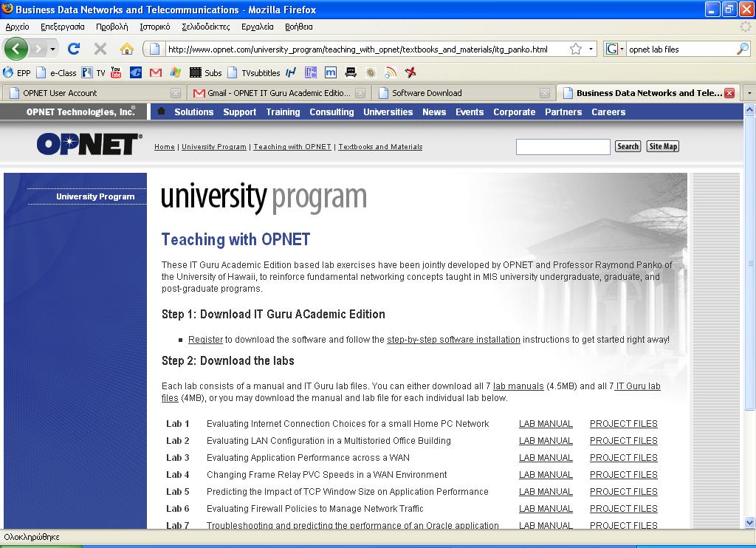Open the Βοήθεια menu

click(x=299, y=27)
